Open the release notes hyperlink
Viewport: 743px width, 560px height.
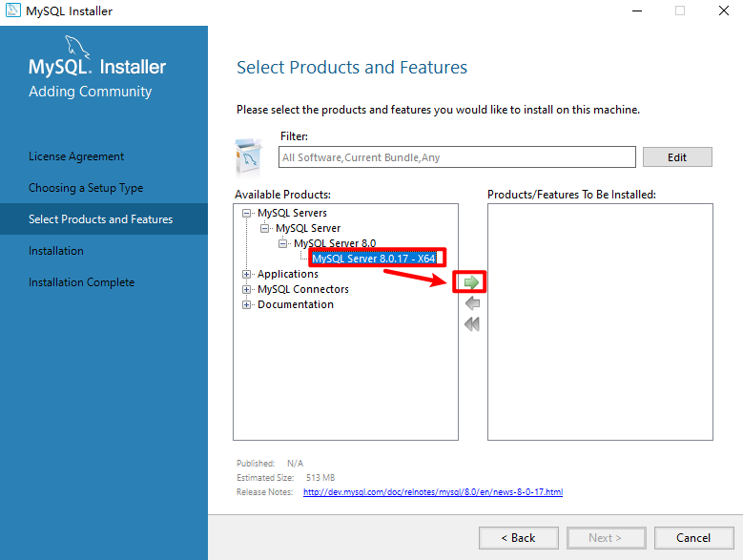click(x=432, y=492)
